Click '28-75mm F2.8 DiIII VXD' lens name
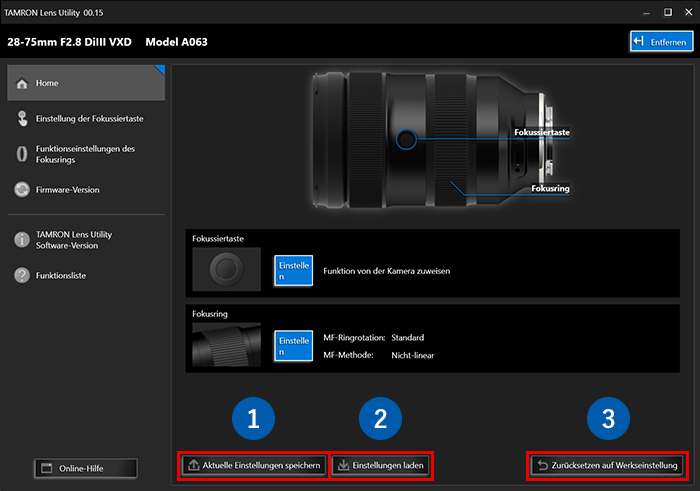 tap(69, 42)
